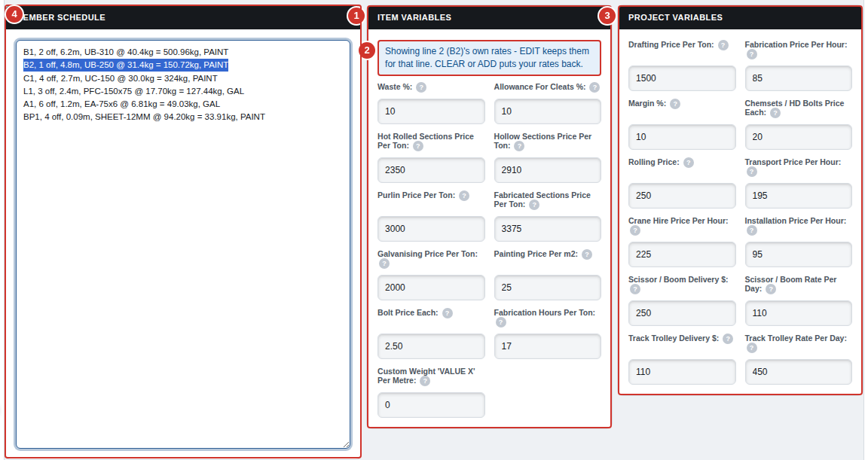Focus Crane Hire Price Per Hour input

coord(682,254)
